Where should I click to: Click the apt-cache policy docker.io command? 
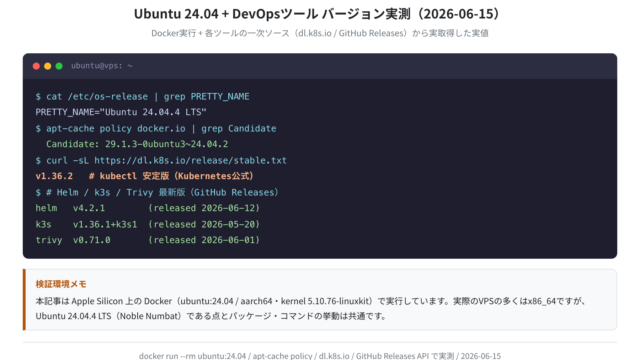[x=156, y=129]
